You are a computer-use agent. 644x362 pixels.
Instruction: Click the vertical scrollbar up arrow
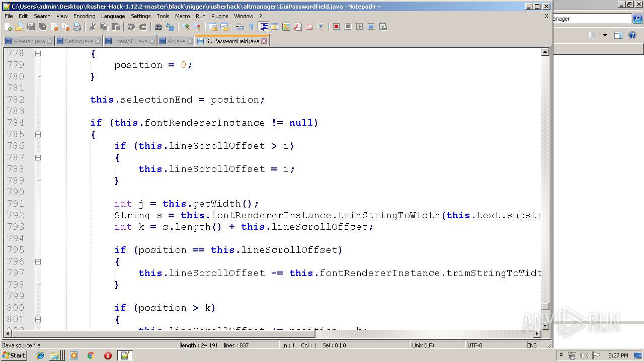[545, 52]
